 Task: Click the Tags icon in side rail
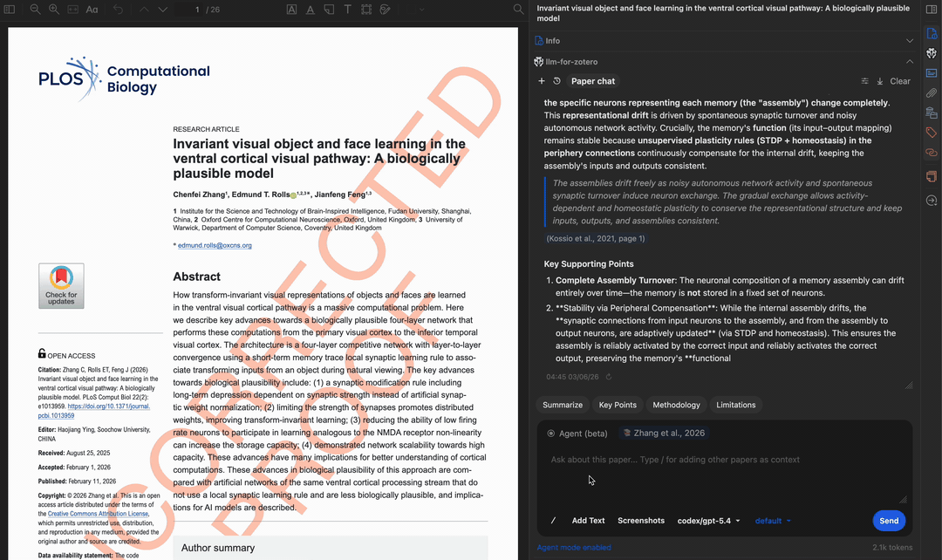pyautogui.click(x=931, y=133)
